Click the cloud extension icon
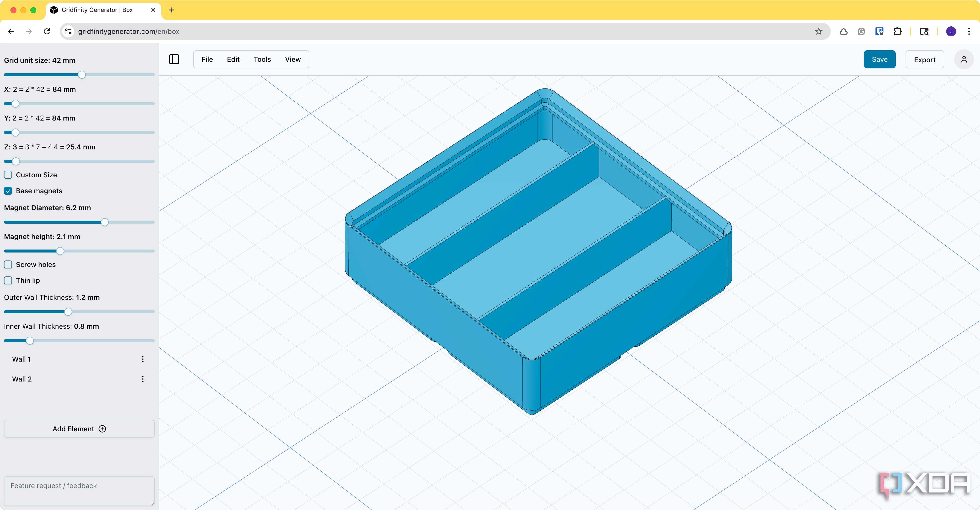This screenshot has height=510, width=980. pyautogui.click(x=843, y=32)
